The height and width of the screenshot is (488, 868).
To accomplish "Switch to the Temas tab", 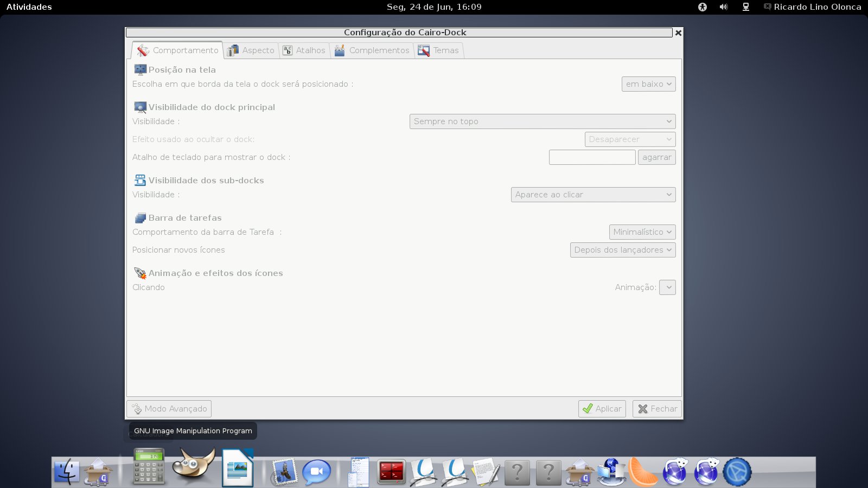I will click(438, 50).
